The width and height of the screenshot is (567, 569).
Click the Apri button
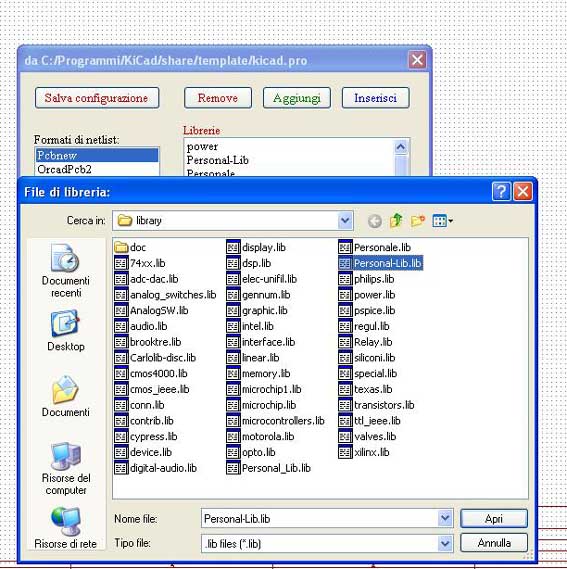tap(494, 519)
